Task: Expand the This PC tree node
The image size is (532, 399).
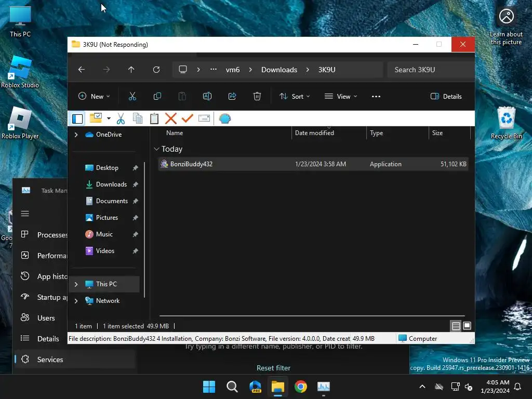Action: 76,284
